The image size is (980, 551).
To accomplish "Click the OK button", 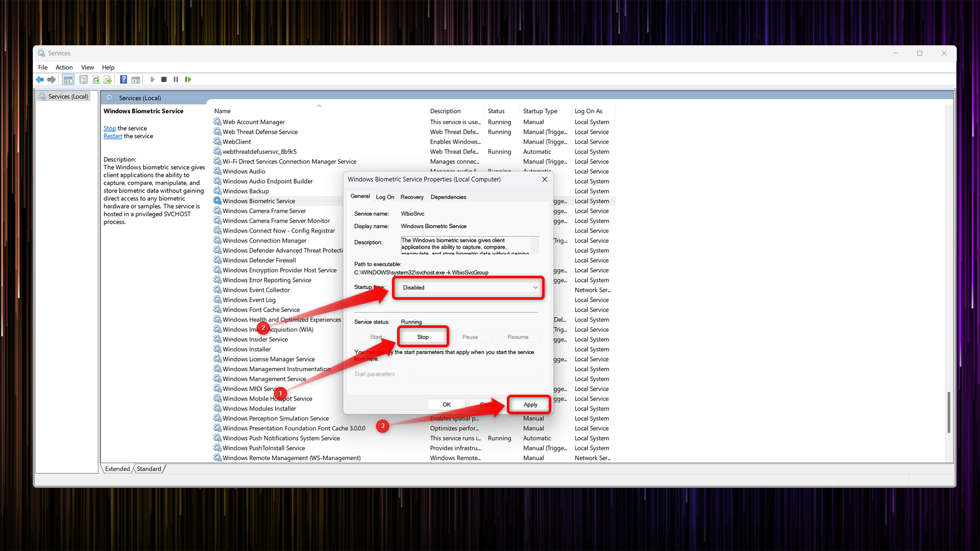I will [x=447, y=404].
